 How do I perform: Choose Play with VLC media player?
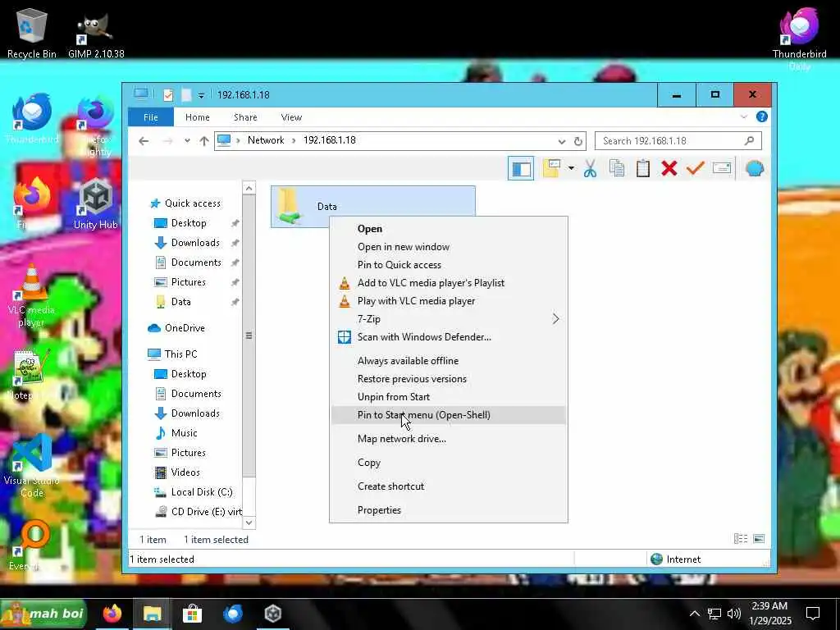pyautogui.click(x=449, y=301)
